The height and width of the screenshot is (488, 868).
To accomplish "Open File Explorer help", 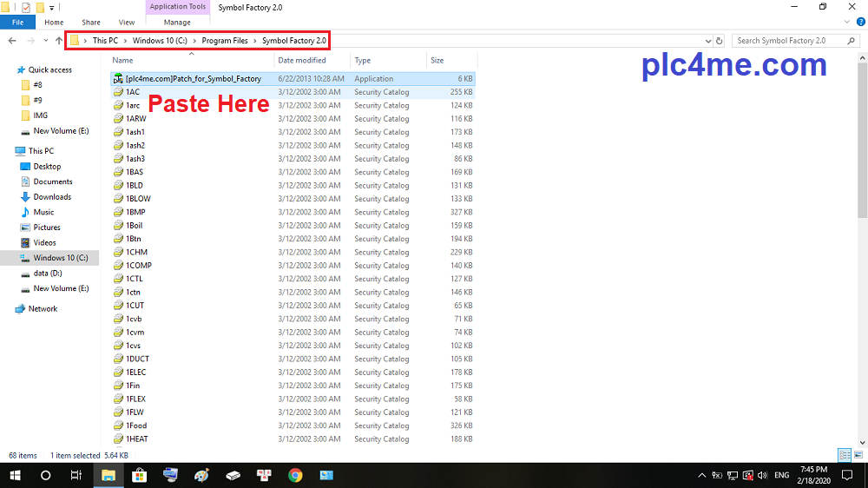I will 860,22.
